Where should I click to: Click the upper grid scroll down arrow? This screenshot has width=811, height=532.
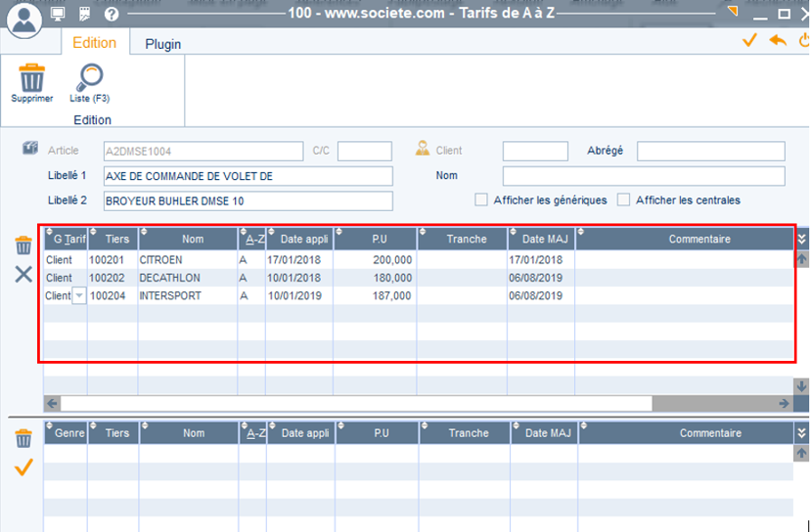801,385
